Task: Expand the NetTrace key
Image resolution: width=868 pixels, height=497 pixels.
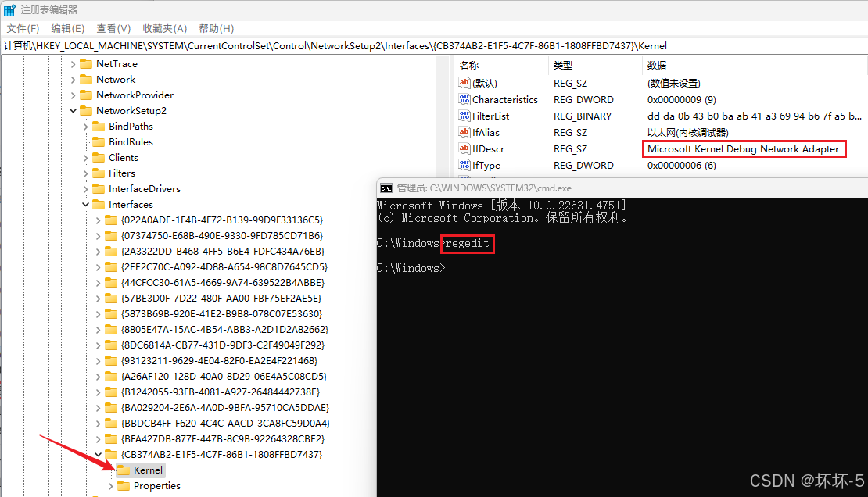Action: click(x=73, y=63)
